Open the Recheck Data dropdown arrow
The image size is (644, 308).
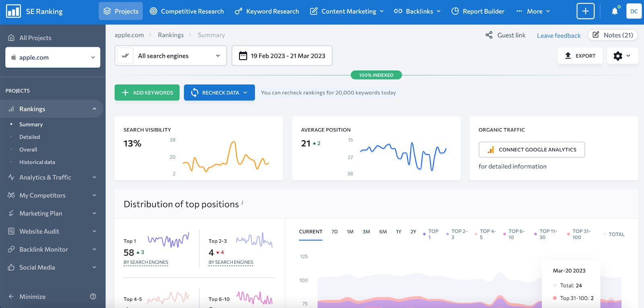point(245,92)
